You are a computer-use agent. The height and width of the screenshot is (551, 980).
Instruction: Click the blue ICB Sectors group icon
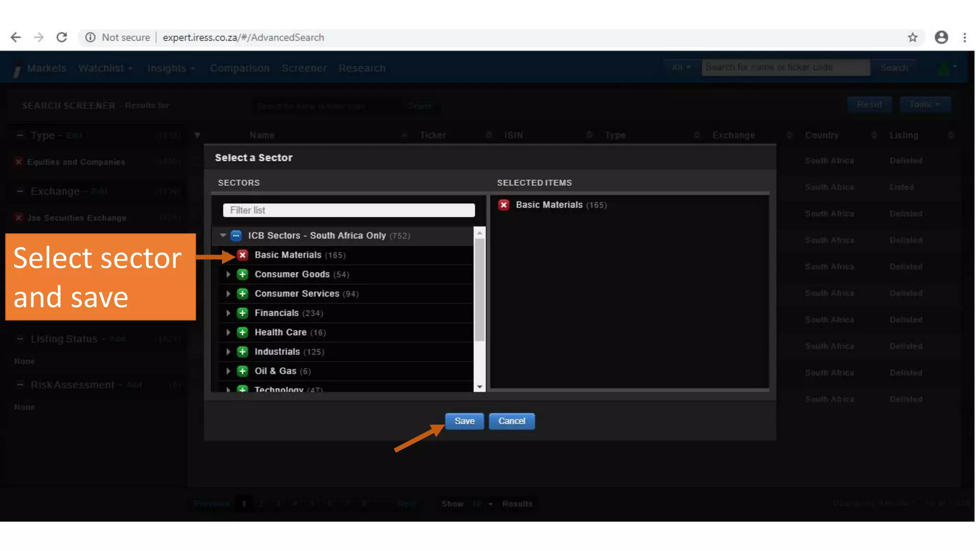pos(236,235)
